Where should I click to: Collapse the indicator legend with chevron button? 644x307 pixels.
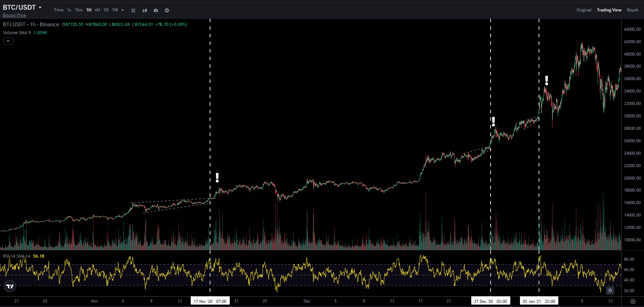coord(8,41)
